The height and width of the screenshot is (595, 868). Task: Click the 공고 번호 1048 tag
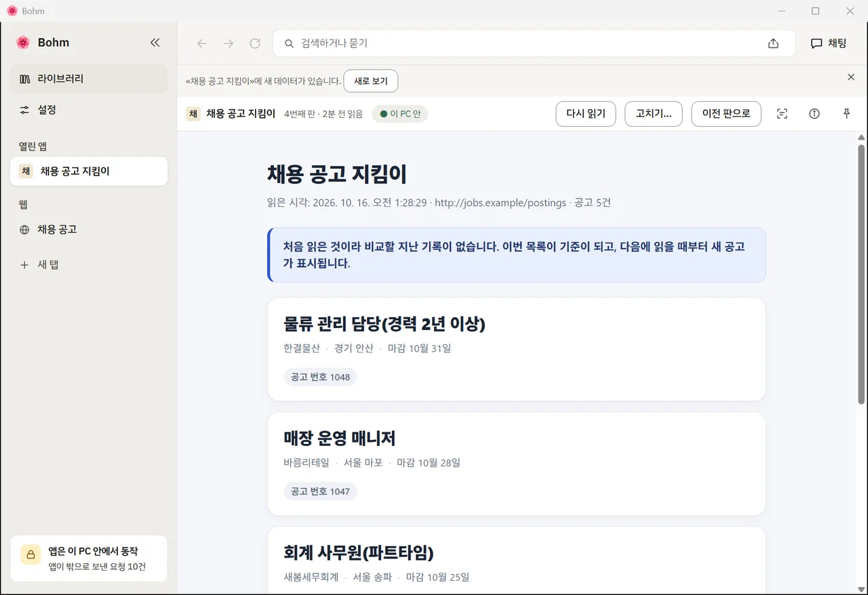tap(320, 377)
